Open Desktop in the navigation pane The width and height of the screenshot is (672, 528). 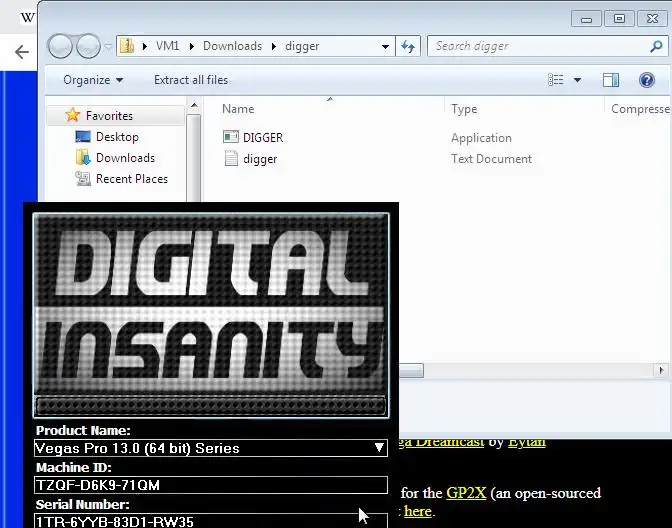tap(117, 137)
